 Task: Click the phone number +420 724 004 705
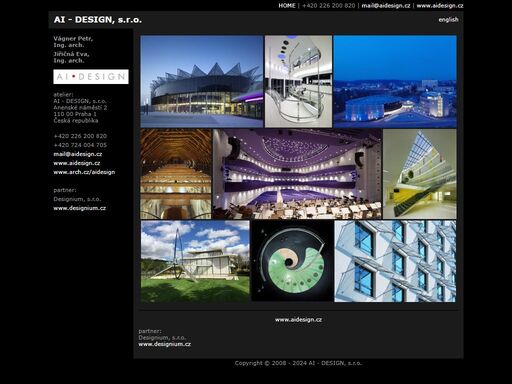tap(80, 145)
